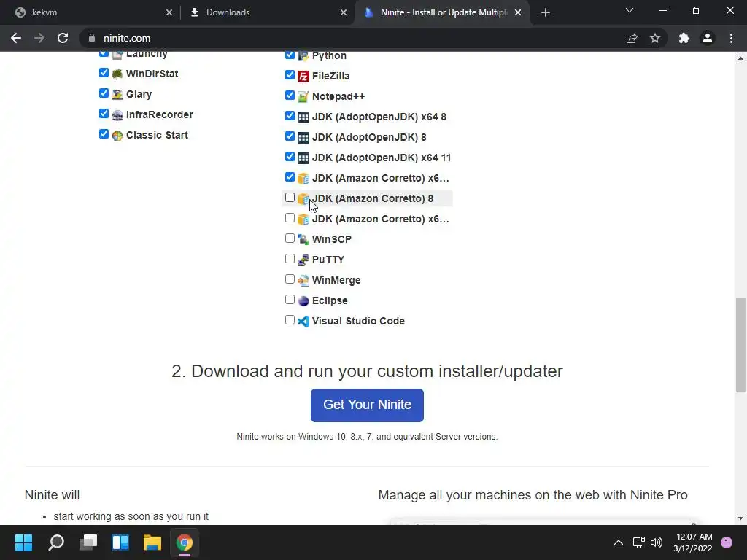Open Chrome extensions puzzle icon
The image size is (747, 560).
point(684,38)
